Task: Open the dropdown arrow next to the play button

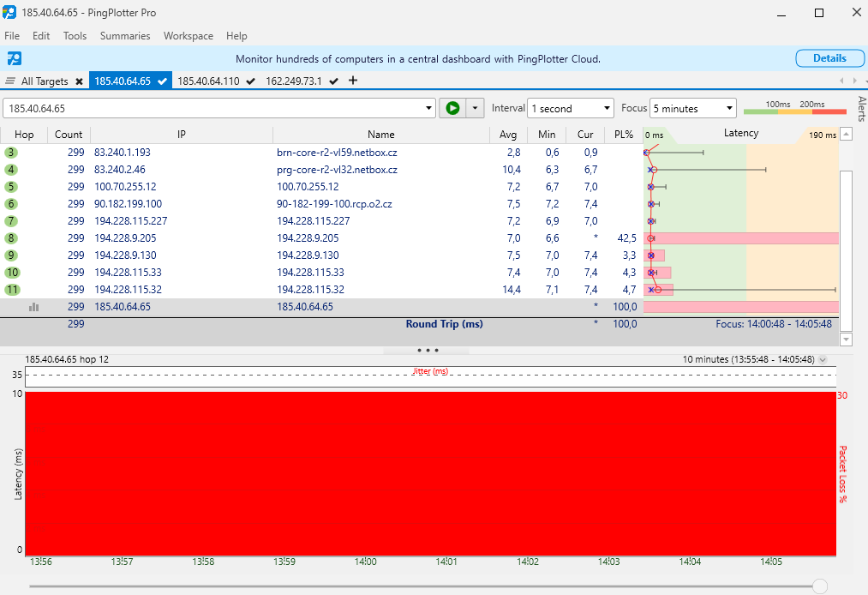Action: click(x=475, y=109)
